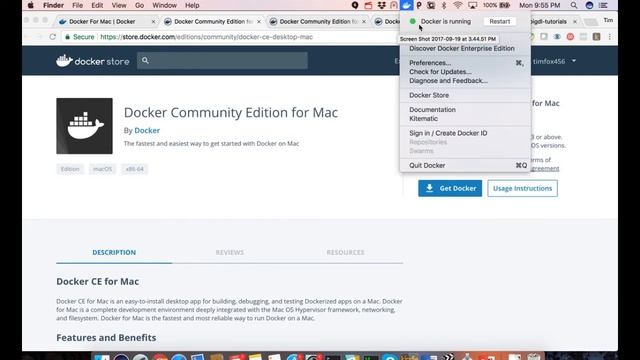
Task: Open Spotlight search icon
Action: [574, 5]
